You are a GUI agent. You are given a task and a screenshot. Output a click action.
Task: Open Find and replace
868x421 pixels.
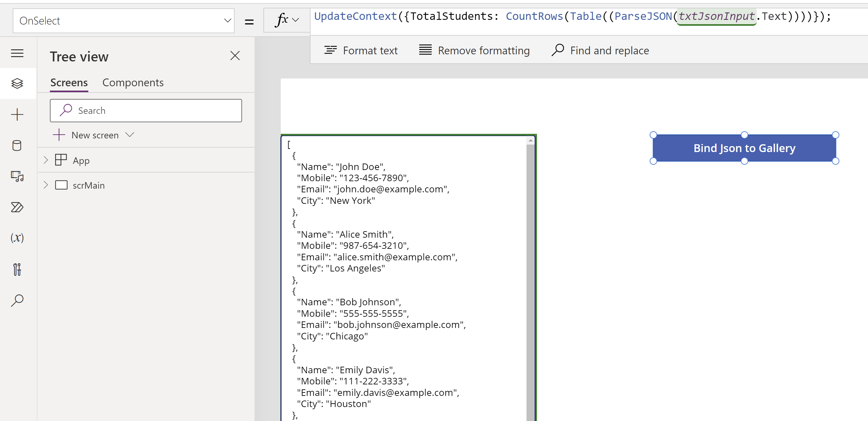(601, 50)
